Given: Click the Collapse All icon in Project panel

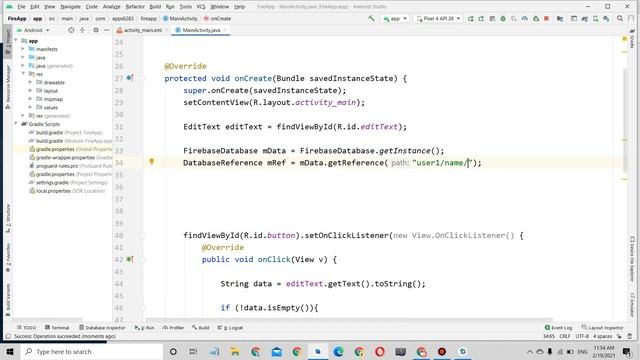Looking at the screenshot, I should click(82, 30).
